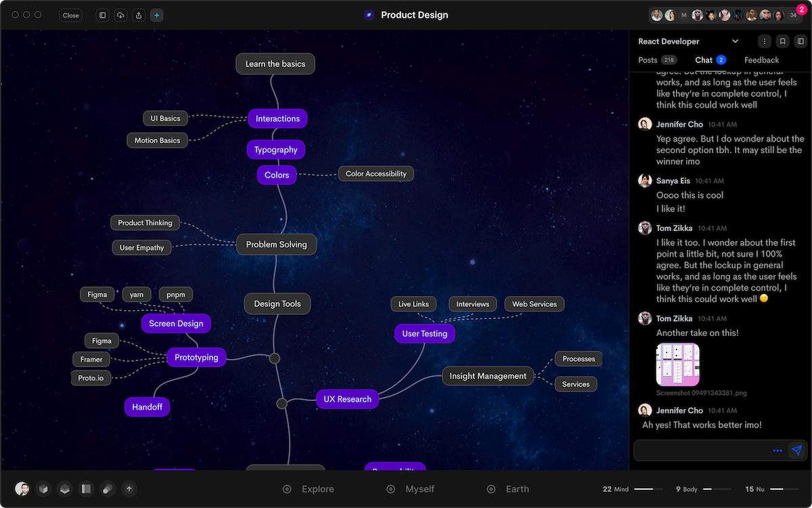Open the three-dot vertical menu in chat header
The width and height of the screenshot is (812, 508).
765,41
